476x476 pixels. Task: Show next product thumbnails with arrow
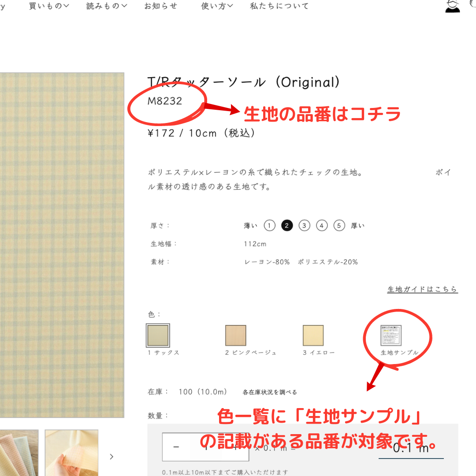[x=112, y=457]
